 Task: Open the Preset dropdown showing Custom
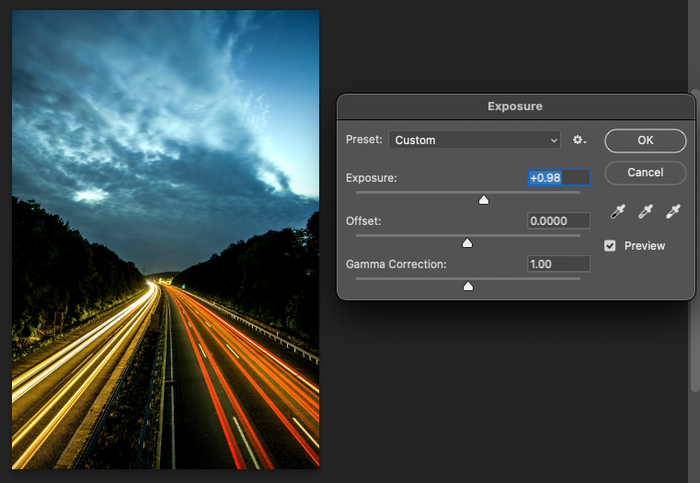[x=475, y=140]
